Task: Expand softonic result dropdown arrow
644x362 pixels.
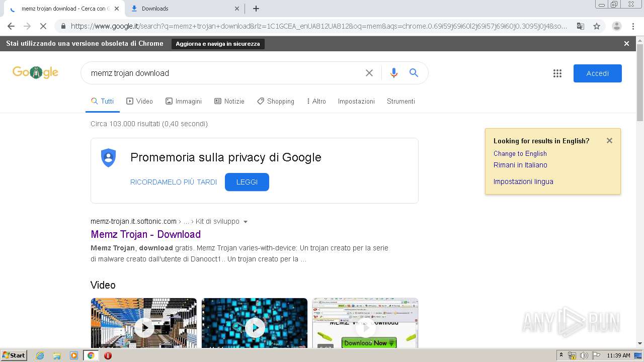Action: (246, 222)
